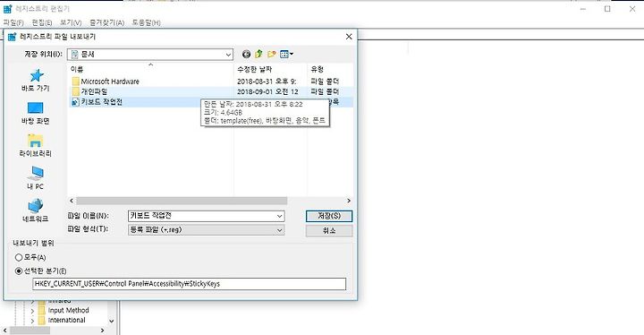This screenshot has height=335, width=644.
Task: Select Input Method key in registry tree
Action: pyautogui.click(x=68, y=310)
